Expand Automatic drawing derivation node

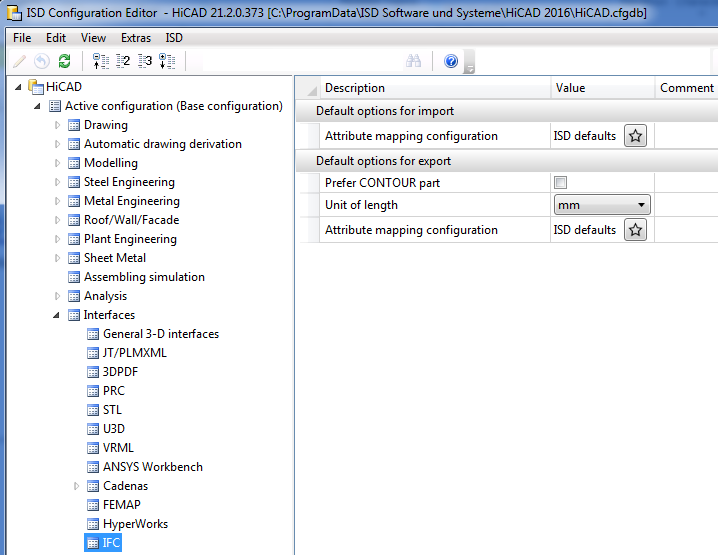[57, 144]
